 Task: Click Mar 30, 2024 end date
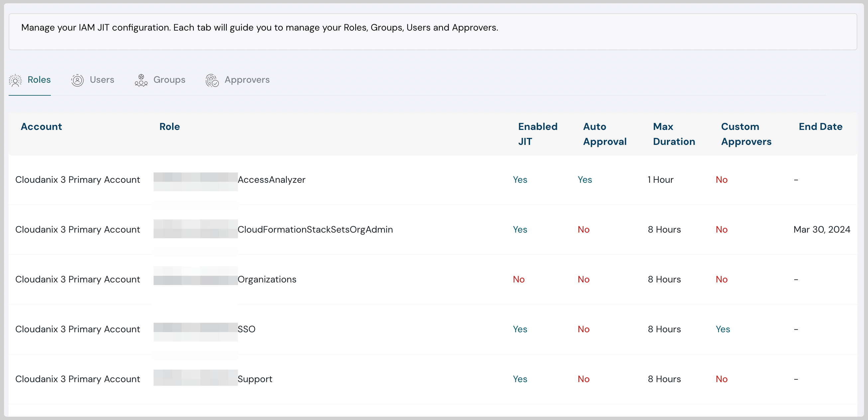tap(821, 230)
